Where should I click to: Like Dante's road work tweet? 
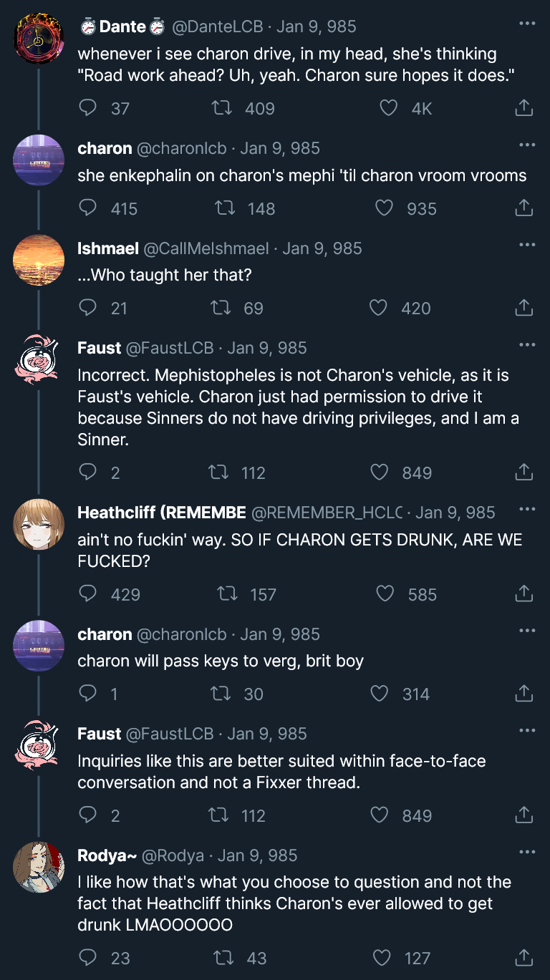coord(388,108)
